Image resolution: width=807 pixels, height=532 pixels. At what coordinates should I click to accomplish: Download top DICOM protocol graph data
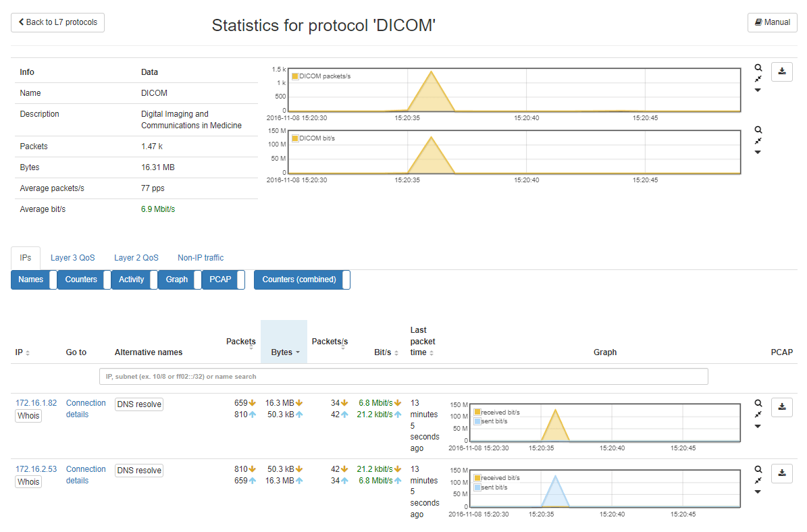tap(782, 72)
